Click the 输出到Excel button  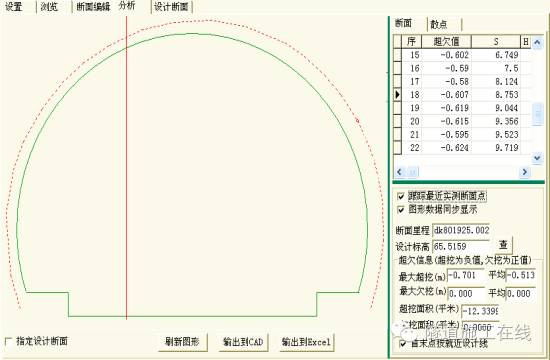point(306,342)
